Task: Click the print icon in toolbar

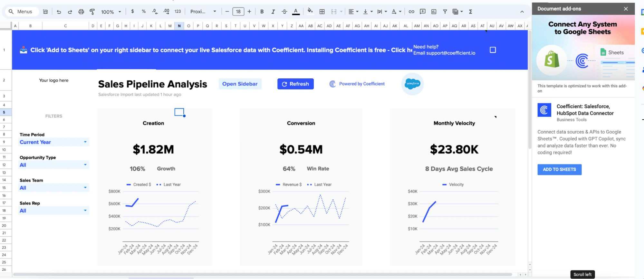Action: coord(81,12)
